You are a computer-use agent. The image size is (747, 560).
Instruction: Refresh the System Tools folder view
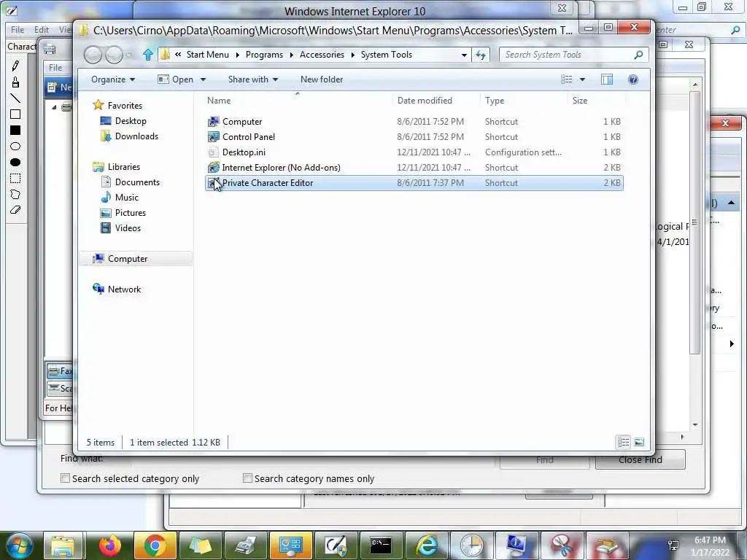[481, 55]
